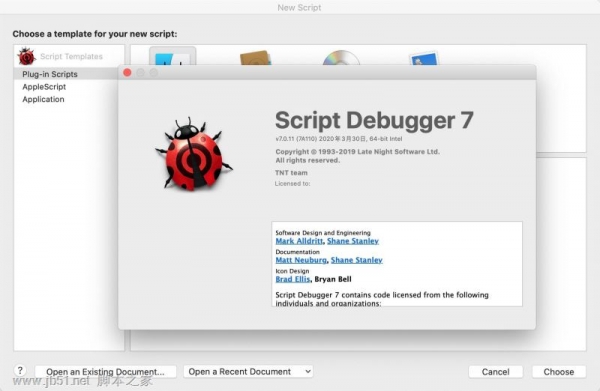Screen dimensions: 600x391
Task: Open Brad Ellis link
Action: tap(293, 279)
